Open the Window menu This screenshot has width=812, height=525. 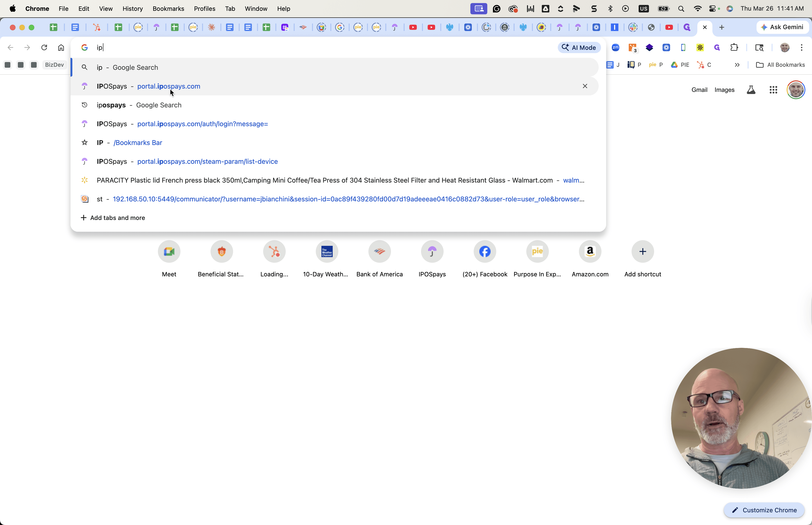coord(256,8)
